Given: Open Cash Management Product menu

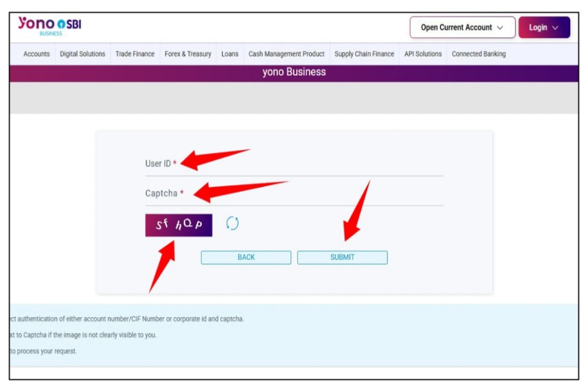Looking at the screenshot, I should tap(287, 54).
